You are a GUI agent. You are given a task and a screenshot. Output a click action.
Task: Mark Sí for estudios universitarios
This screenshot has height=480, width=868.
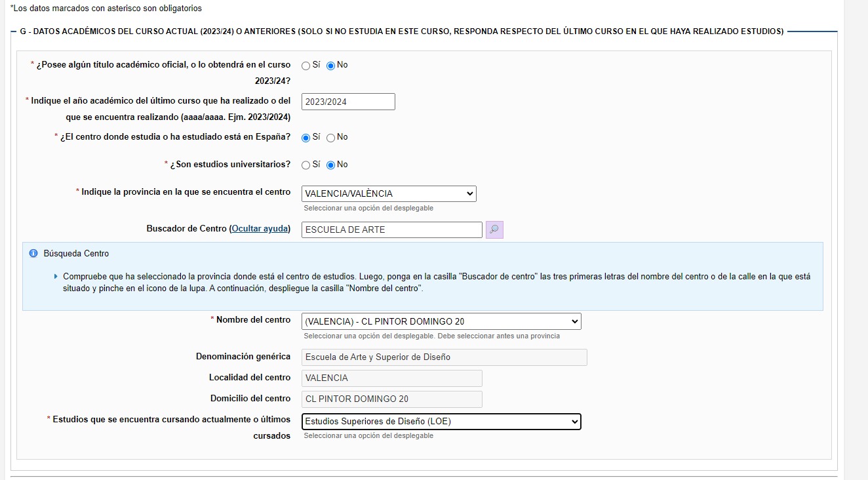[x=306, y=165]
